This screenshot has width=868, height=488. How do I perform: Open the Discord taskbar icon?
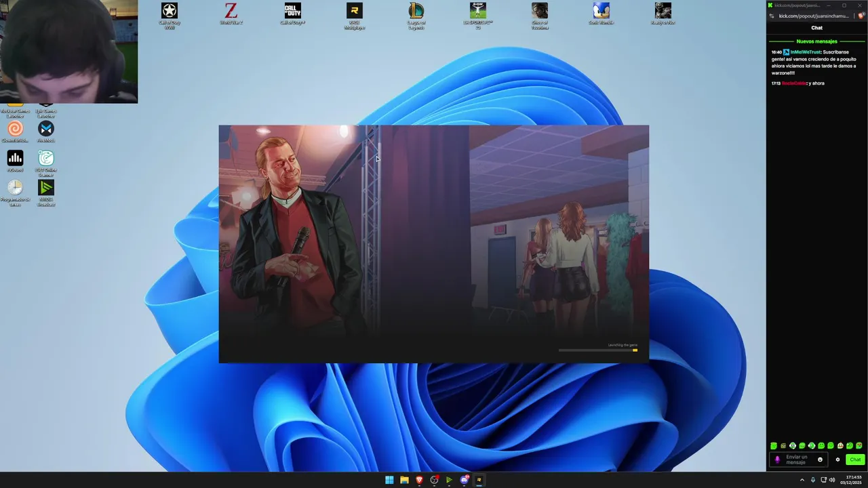464,480
